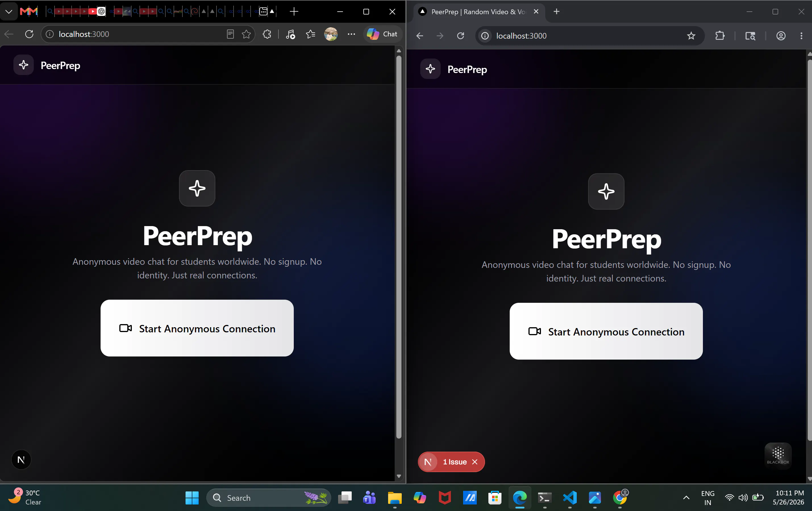
Task: Open immersive reader in Edge address bar
Action: [230, 34]
